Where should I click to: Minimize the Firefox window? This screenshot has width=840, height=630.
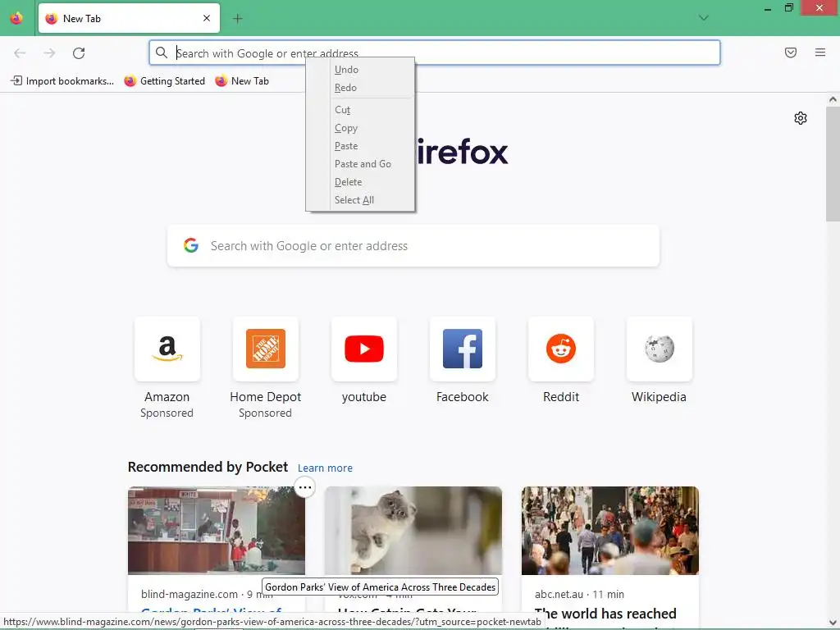pyautogui.click(x=768, y=8)
